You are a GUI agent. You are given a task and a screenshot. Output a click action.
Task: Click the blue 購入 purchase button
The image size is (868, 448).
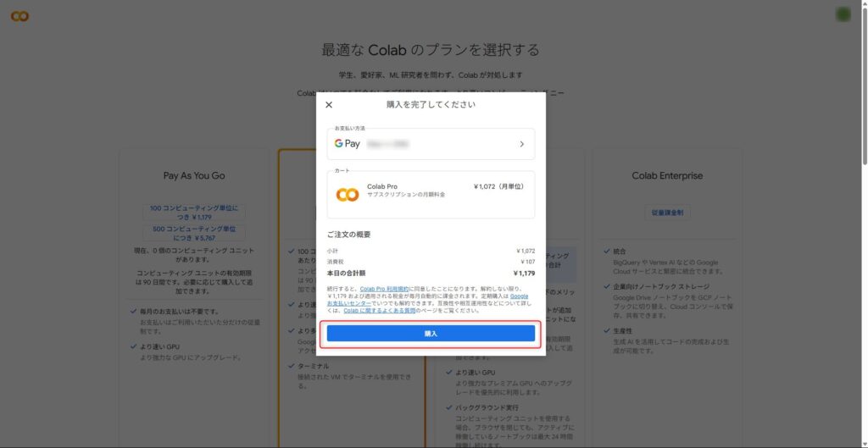tap(431, 334)
